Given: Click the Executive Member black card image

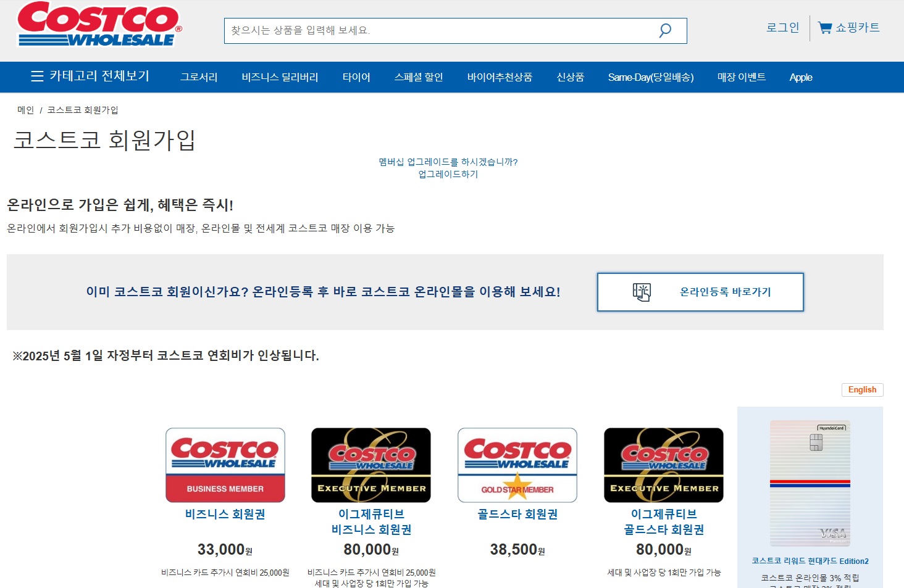Looking at the screenshot, I should (x=370, y=465).
